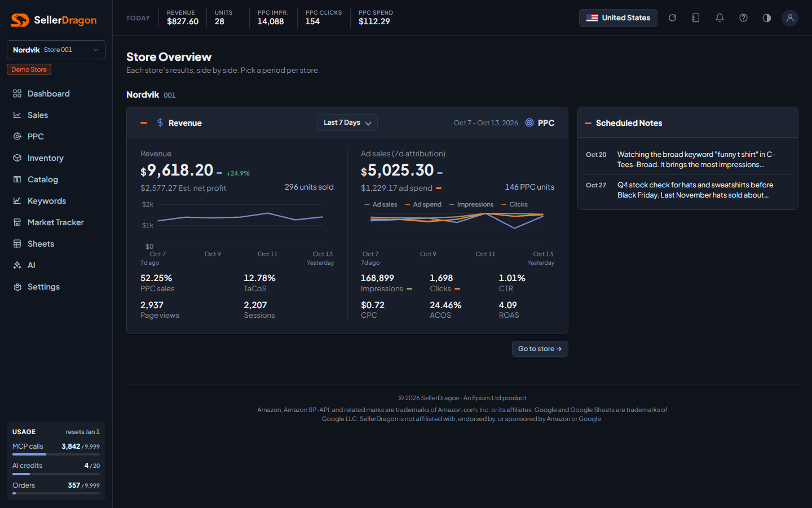Click the Orders usage bar
Screen dimensions: 812x508
coord(56,493)
